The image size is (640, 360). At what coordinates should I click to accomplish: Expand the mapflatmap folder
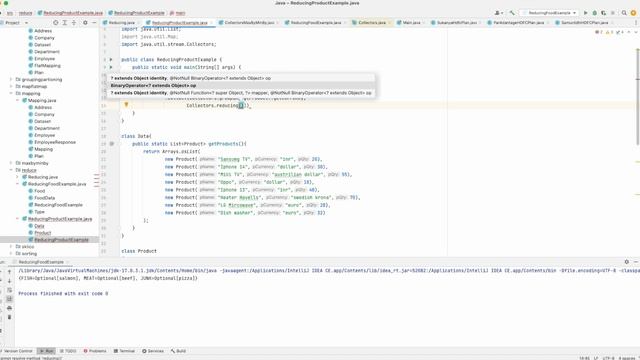(x=11, y=87)
